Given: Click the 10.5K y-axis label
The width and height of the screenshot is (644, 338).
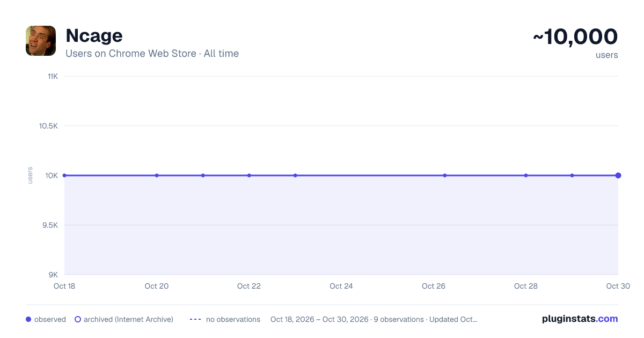Looking at the screenshot, I should pyautogui.click(x=48, y=126).
